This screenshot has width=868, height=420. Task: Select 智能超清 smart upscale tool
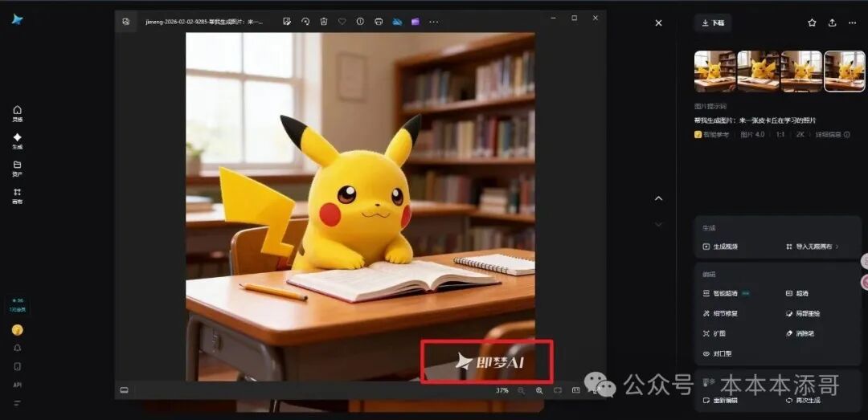pyautogui.click(x=726, y=293)
